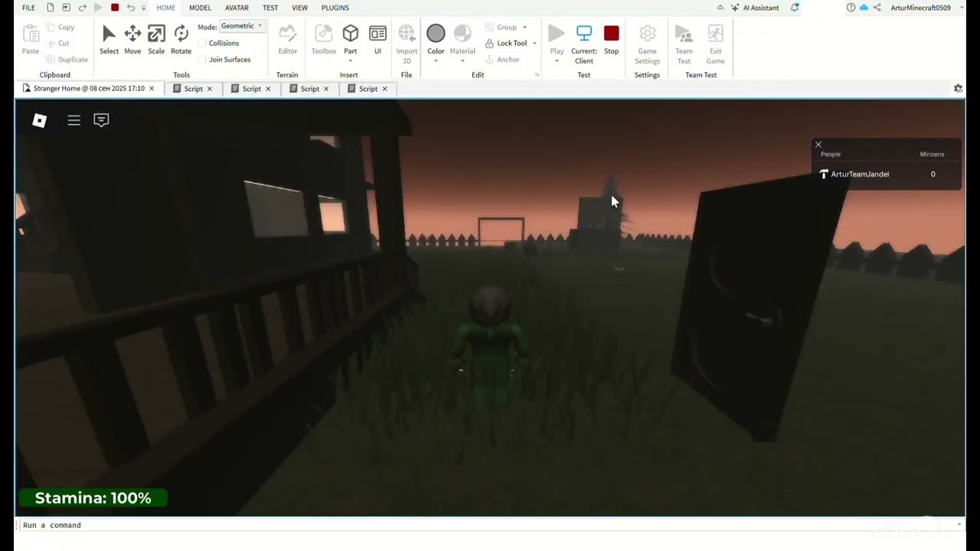Screen dimensions: 980x551
Task: Click the Run a command input field
Action: pyautogui.click(x=489, y=525)
